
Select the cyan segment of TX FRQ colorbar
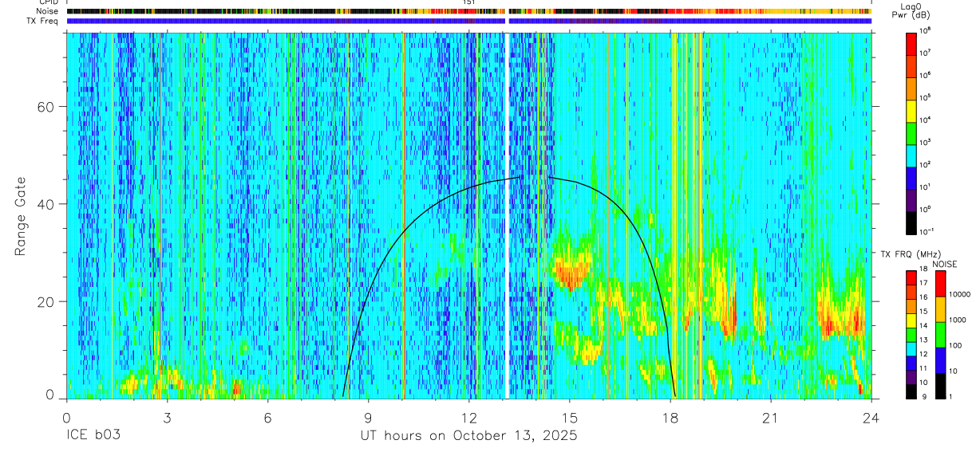click(x=911, y=348)
